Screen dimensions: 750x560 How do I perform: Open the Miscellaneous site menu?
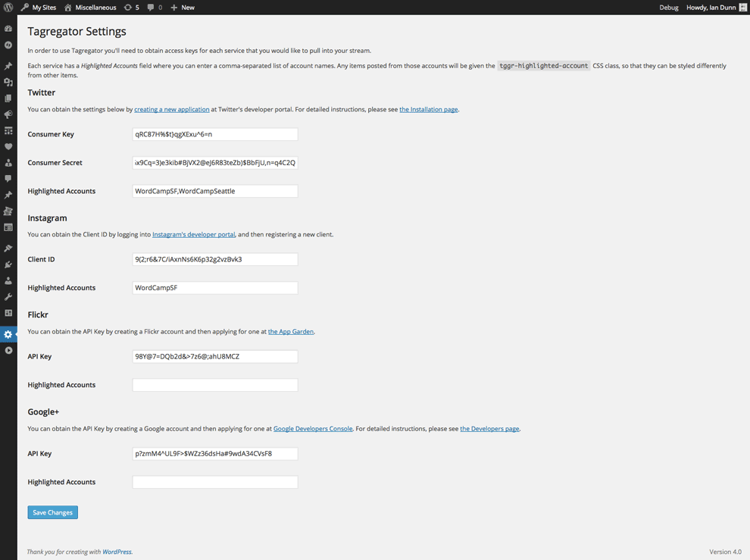click(90, 7)
